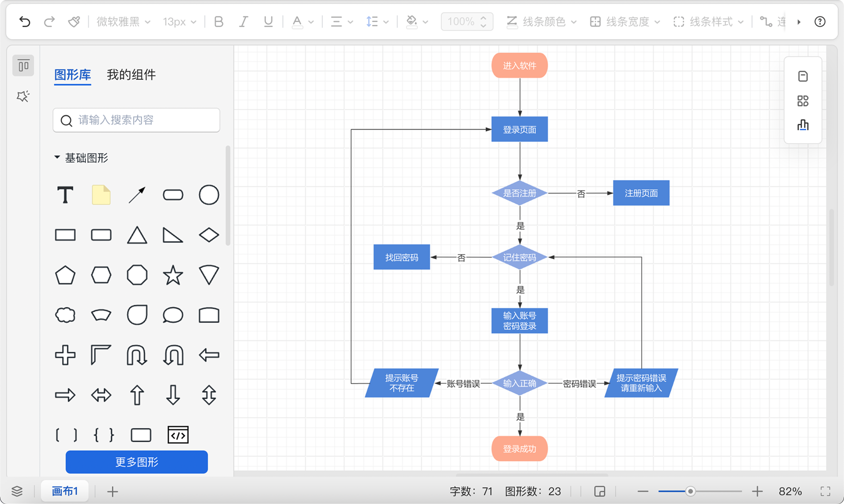This screenshot has width=844, height=504.
Task: Toggle underline formatting
Action: coord(268,22)
